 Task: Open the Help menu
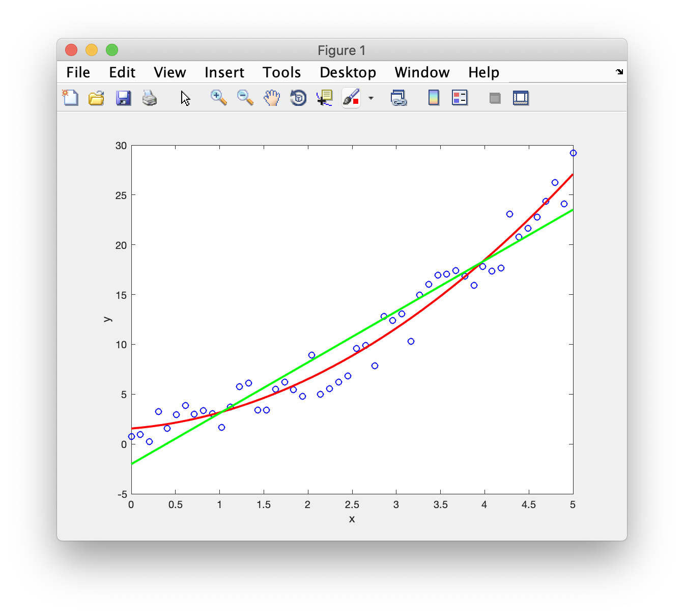pyautogui.click(x=483, y=72)
